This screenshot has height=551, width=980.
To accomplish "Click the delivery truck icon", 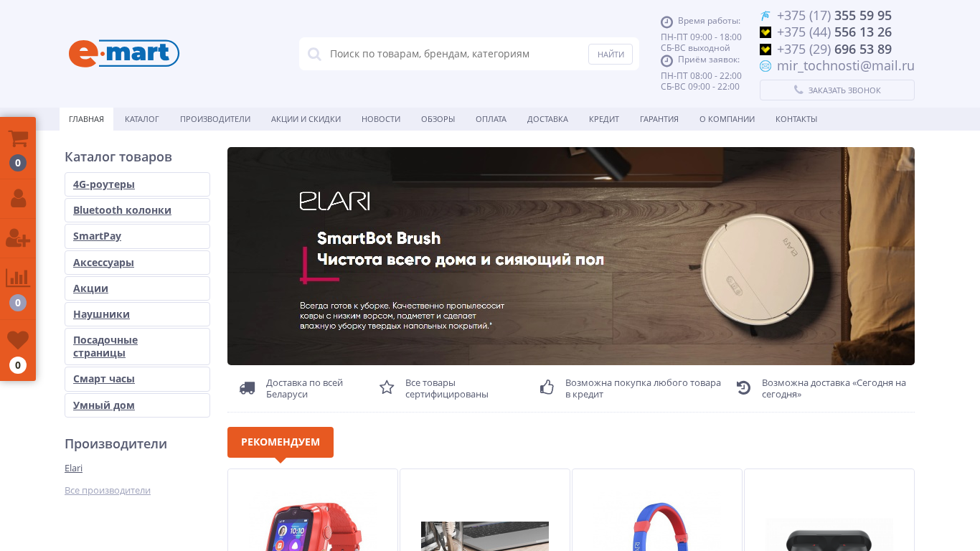I will (x=248, y=388).
